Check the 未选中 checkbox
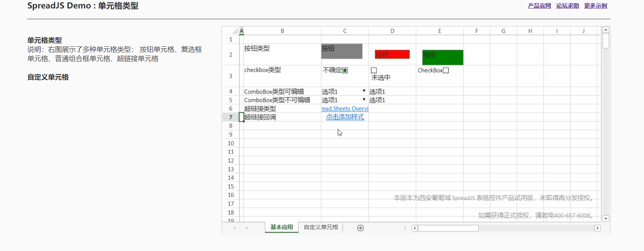The image size is (644, 251). (374, 70)
